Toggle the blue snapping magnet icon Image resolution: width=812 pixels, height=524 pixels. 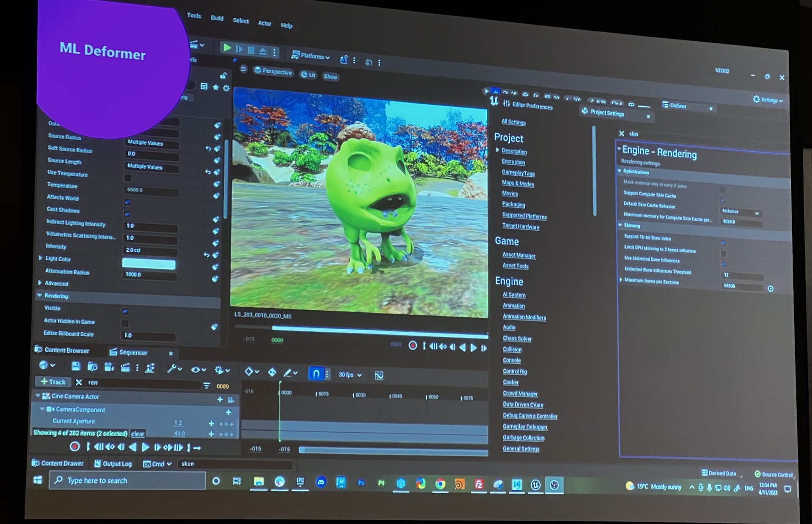pos(316,374)
